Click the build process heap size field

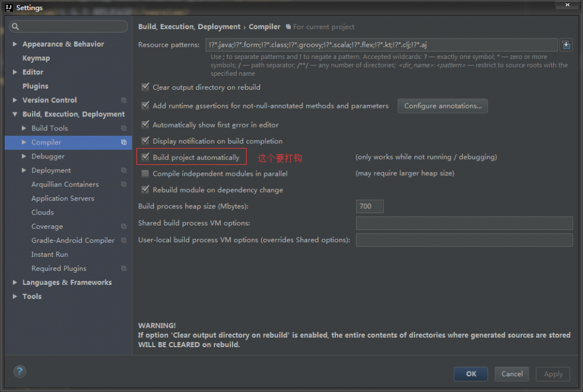coord(370,206)
